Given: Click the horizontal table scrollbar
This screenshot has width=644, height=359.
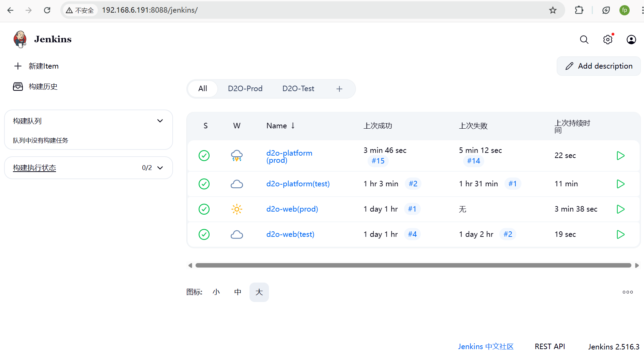Looking at the screenshot, I should (413, 265).
